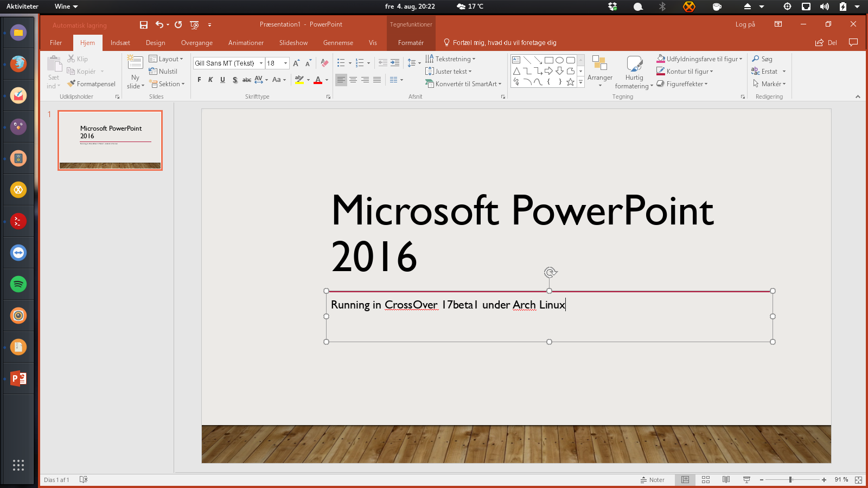Open the Arranger objects menu
Screen dimensions: 868x488
[600, 70]
